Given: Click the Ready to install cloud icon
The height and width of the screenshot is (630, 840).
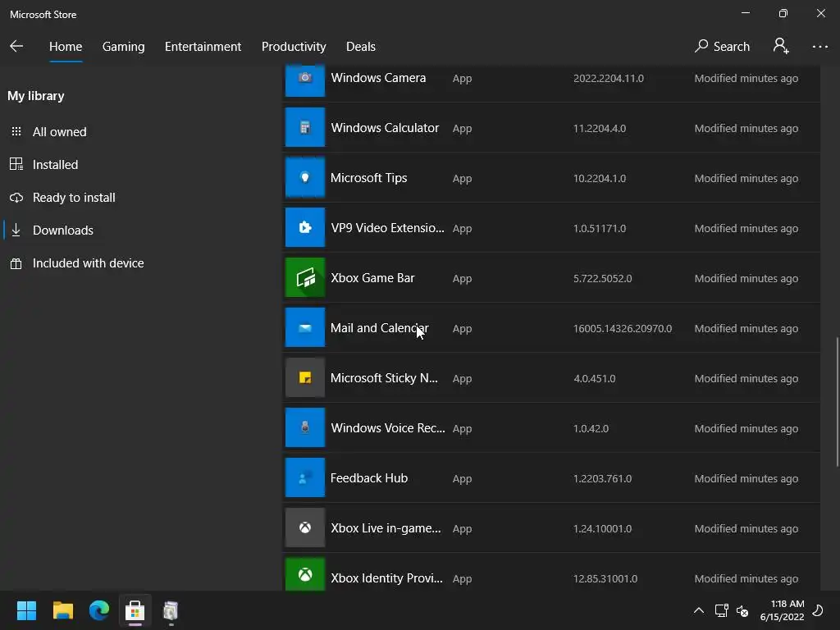Looking at the screenshot, I should point(16,198).
